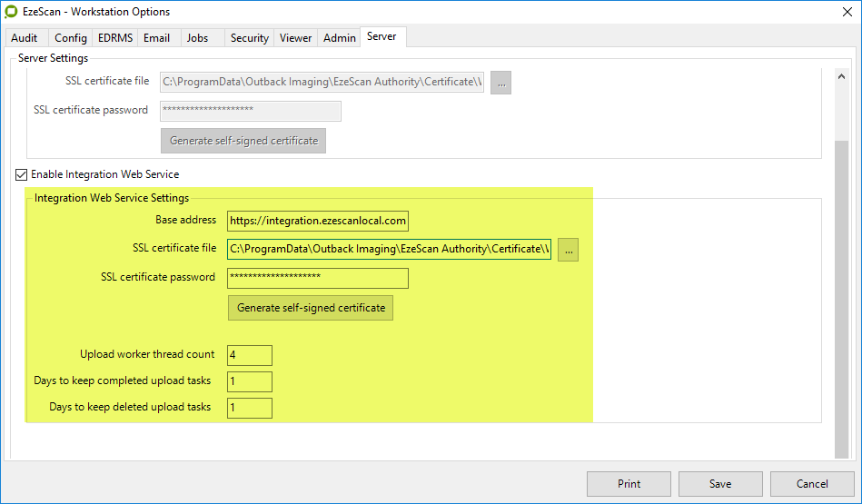Open the Email tab
Image resolution: width=862 pixels, height=504 pixels.
pos(156,38)
